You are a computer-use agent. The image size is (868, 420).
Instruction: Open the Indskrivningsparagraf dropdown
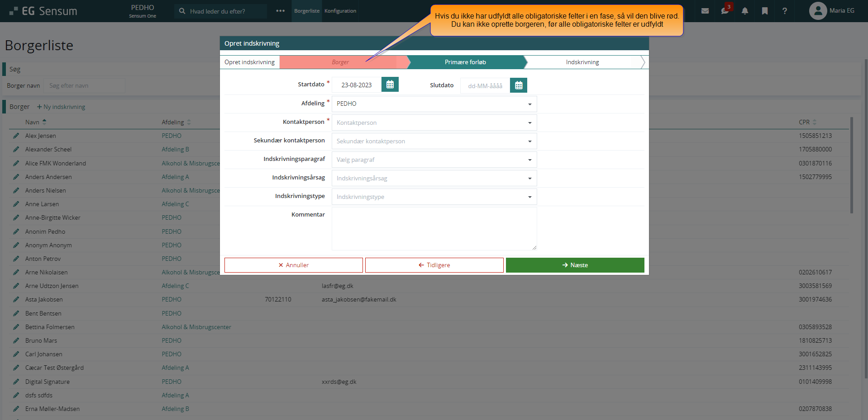[434, 160]
